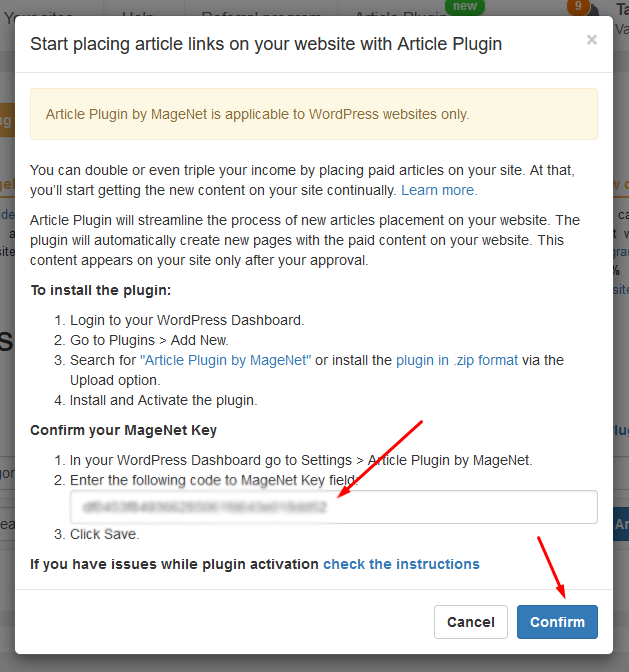Screen dimensions: 629x672
Task: Click the "Confirm your MageNet Key" heading
Action: tap(123, 430)
